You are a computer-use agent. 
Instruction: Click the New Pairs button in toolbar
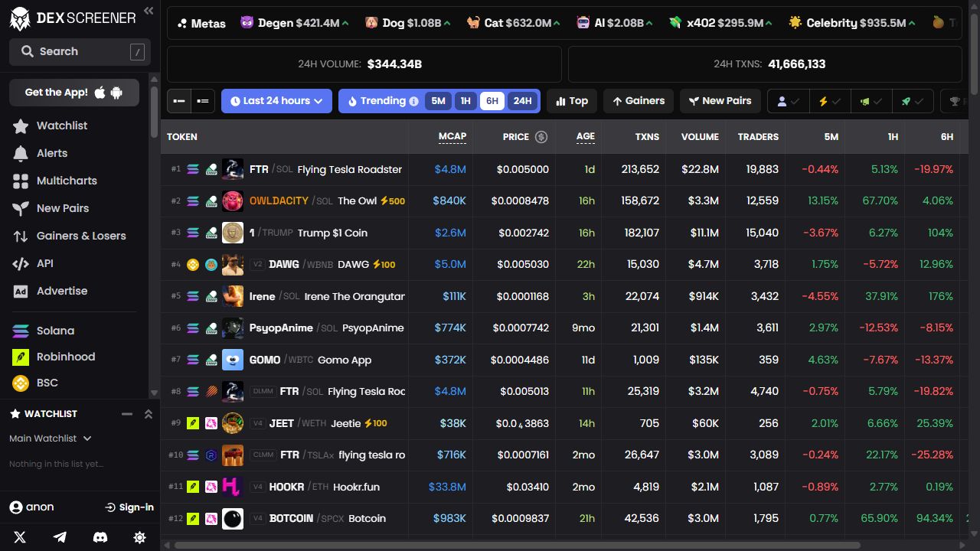pos(720,101)
